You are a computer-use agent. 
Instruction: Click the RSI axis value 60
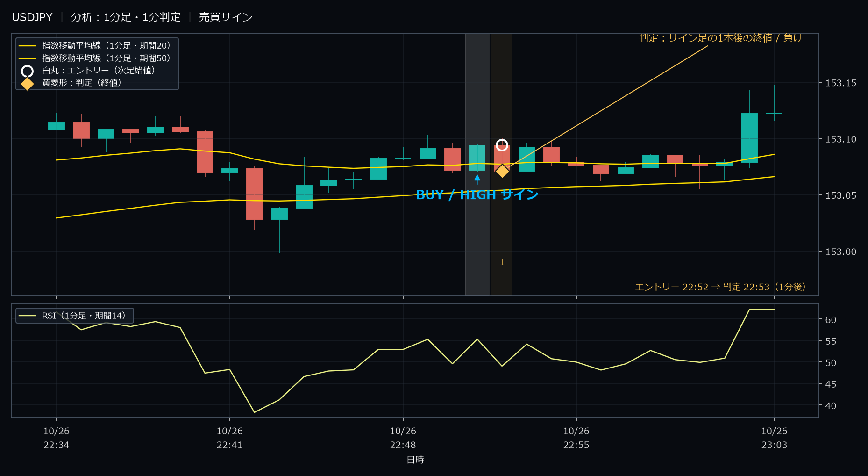(831, 320)
